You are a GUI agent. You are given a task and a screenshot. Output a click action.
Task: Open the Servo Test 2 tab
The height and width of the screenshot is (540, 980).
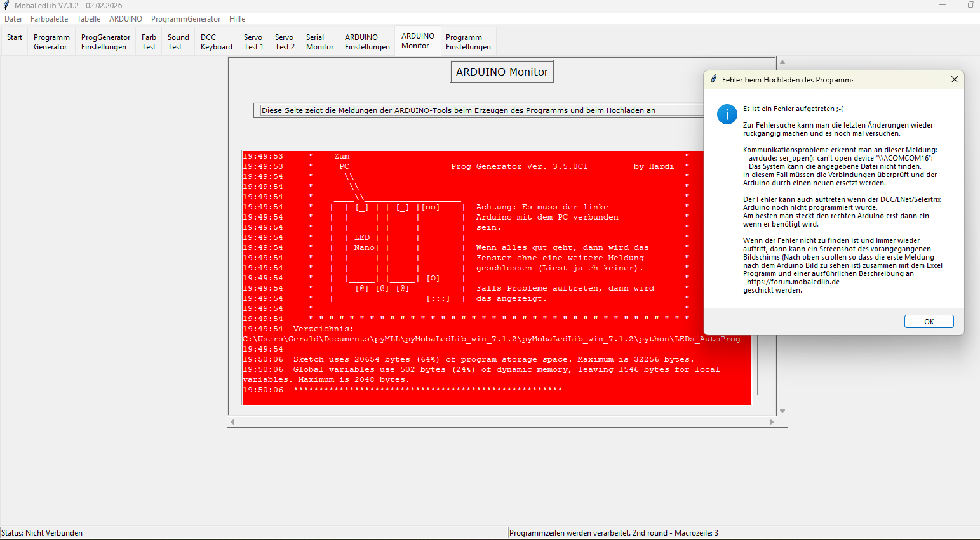(284, 42)
